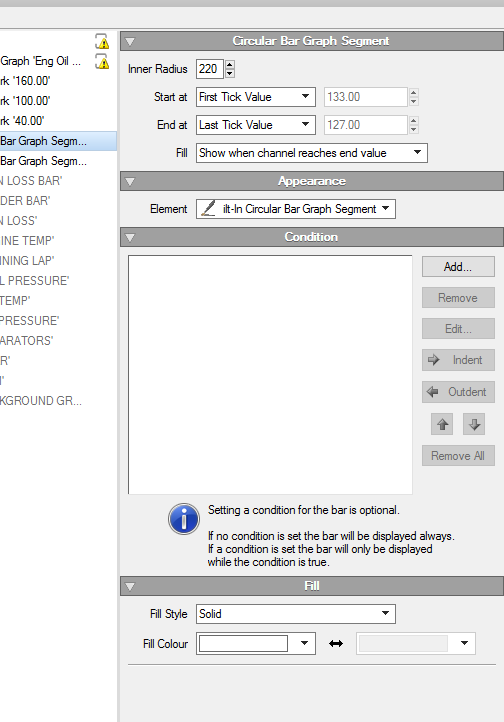Screen dimensions: 504x722
Task: Collapse the Condition section header
Action: (130, 238)
